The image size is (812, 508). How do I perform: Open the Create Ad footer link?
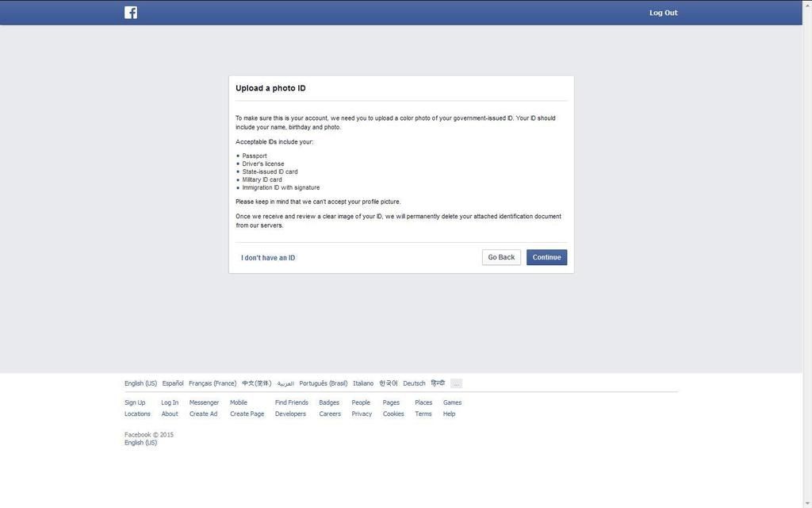click(204, 414)
